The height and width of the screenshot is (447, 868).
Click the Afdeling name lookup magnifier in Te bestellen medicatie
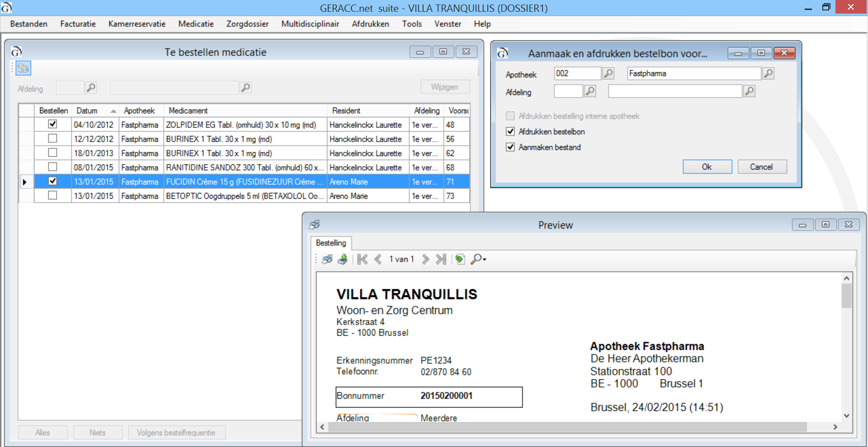point(245,88)
